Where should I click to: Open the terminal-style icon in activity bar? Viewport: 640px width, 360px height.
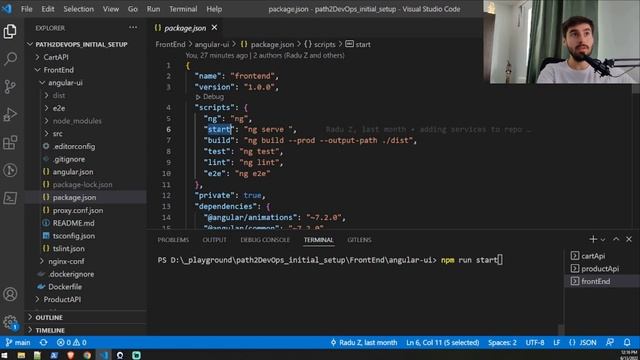tap(10, 198)
